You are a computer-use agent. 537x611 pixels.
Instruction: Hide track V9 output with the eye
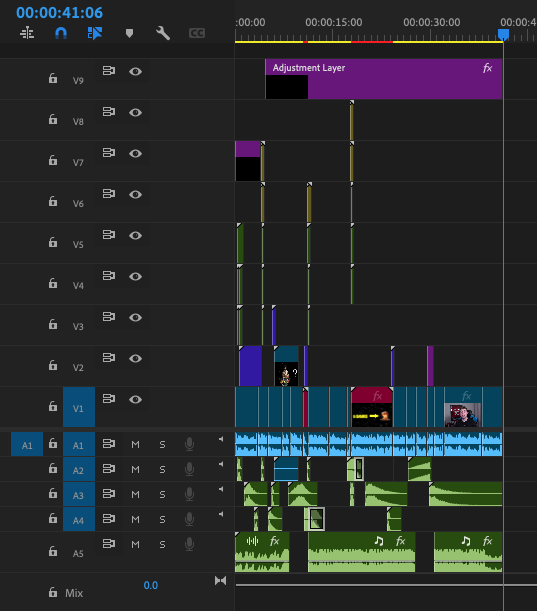pyautogui.click(x=135, y=71)
